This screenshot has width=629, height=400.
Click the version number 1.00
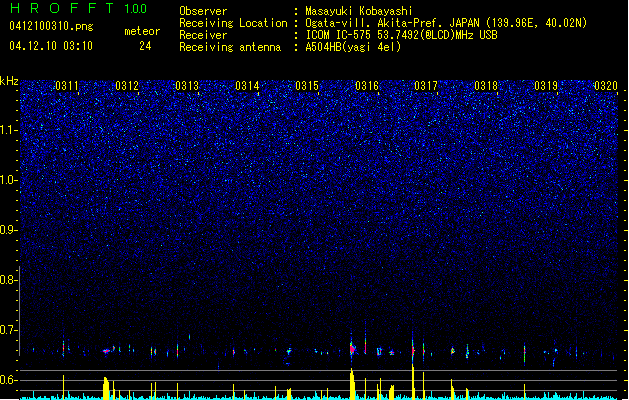tap(136, 9)
